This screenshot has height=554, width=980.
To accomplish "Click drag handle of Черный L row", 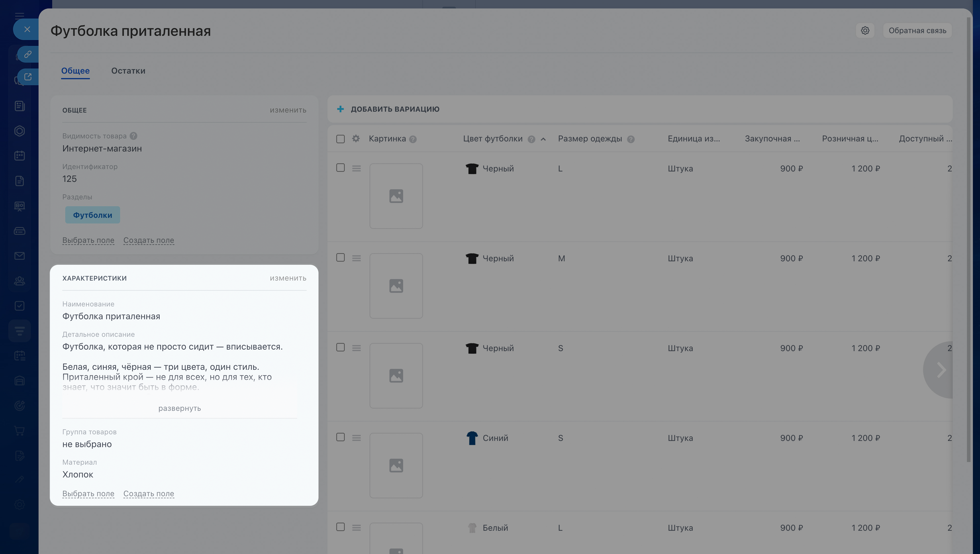I will (356, 168).
